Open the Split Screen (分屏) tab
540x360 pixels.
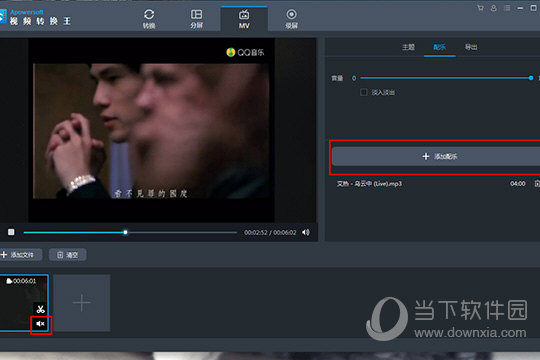pos(196,19)
